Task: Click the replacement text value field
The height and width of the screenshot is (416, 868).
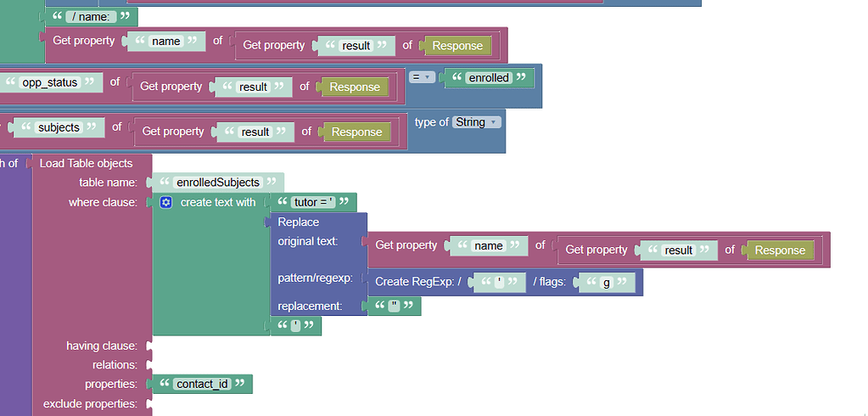Action: 394,306
